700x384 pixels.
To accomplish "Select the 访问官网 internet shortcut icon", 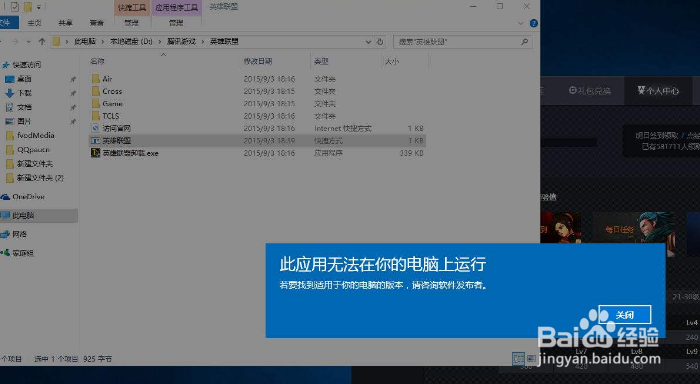I will tap(95, 128).
